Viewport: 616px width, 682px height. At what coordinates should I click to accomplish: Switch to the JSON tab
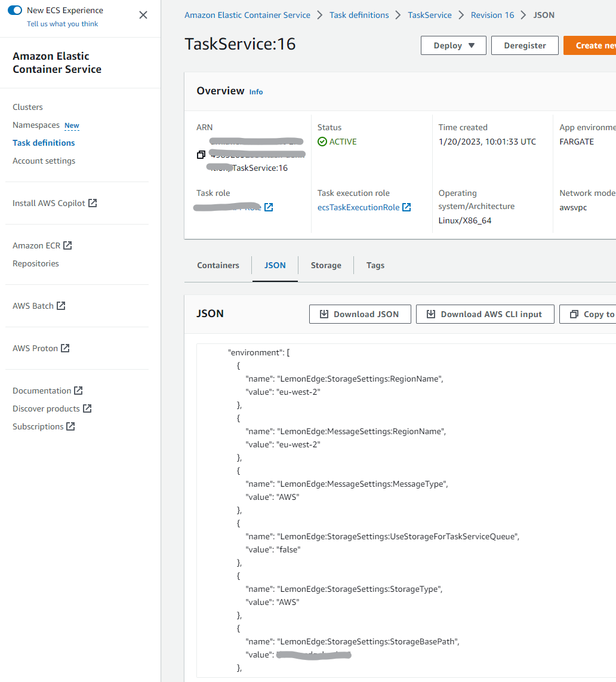click(x=275, y=265)
